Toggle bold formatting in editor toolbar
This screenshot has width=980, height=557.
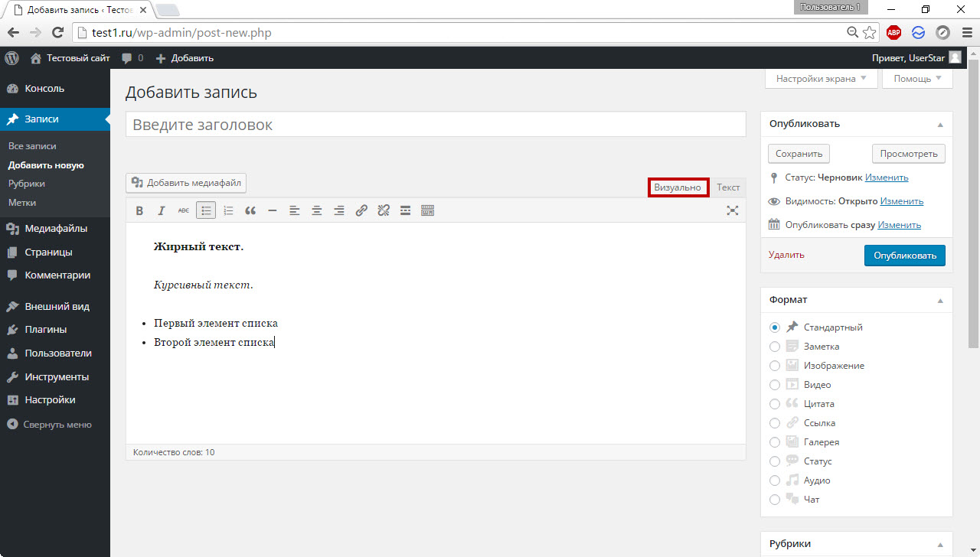click(x=139, y=211)
